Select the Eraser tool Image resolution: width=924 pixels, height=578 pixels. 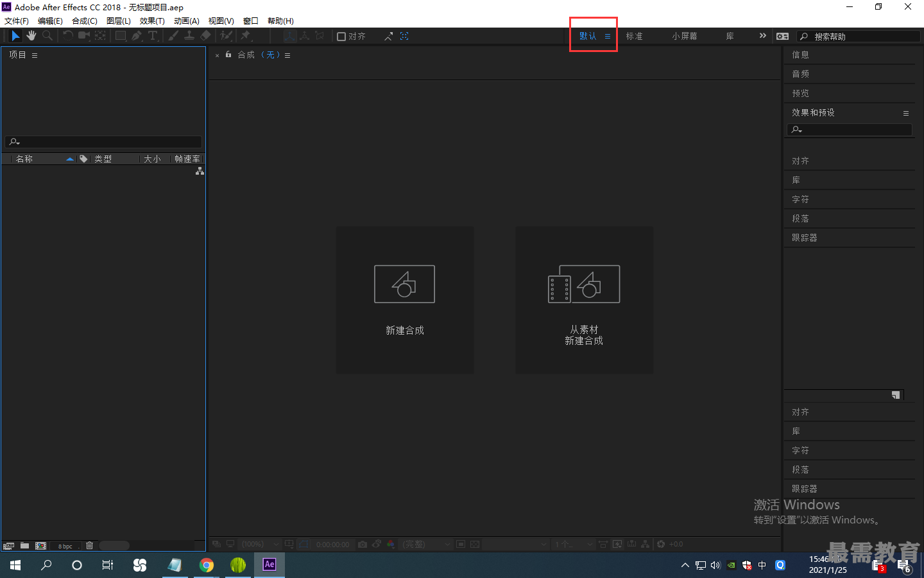pyautogui.click(x=205, y=36)
